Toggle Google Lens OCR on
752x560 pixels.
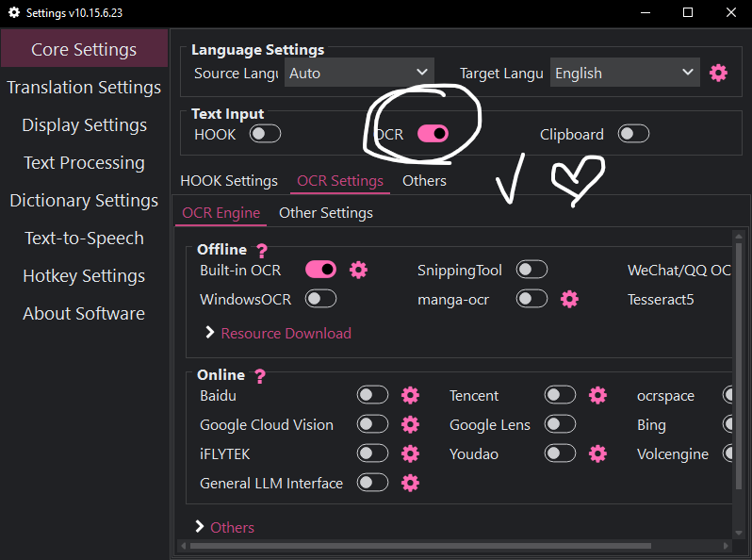(x=560, y=424)
